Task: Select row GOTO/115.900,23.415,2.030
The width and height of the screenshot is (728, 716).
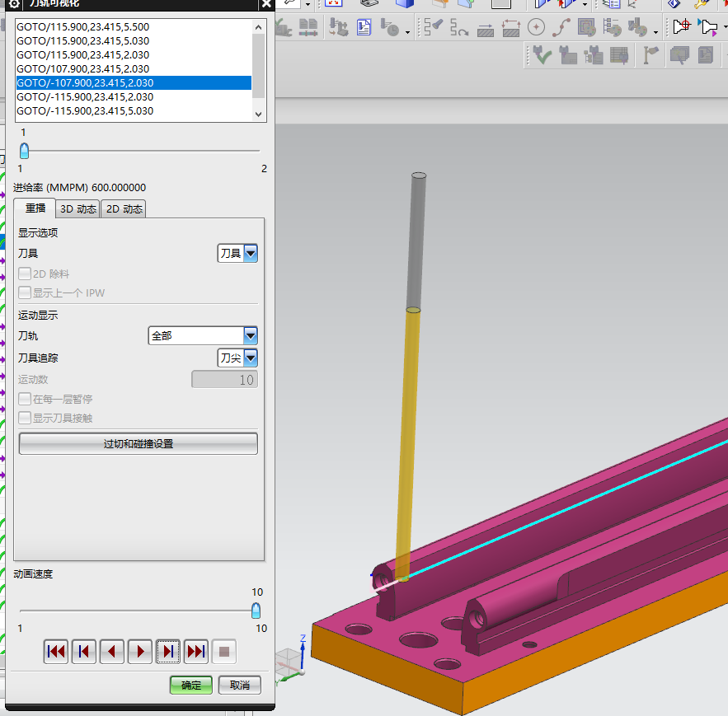Action: pyautogui.click(x=134, y=54)
